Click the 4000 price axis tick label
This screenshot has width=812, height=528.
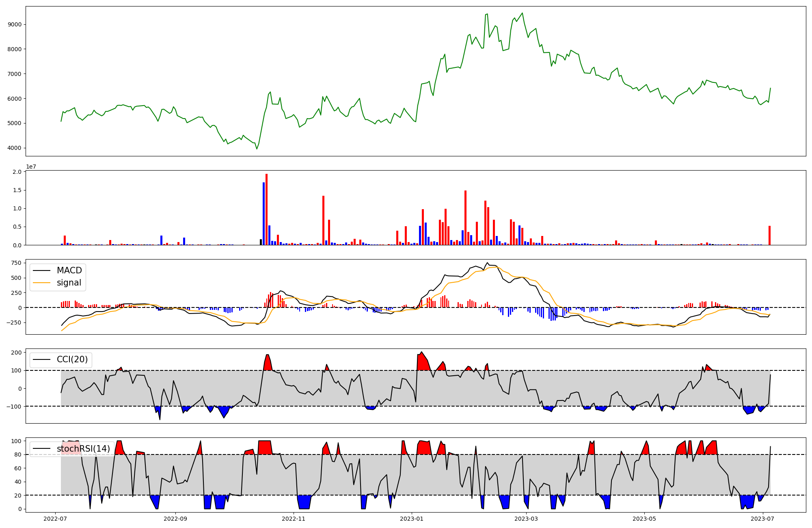tap(15, 148)
